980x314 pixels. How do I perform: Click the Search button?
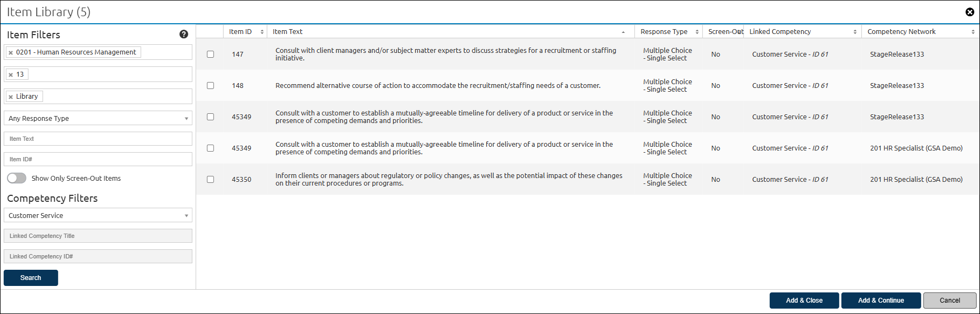point(31,278)
